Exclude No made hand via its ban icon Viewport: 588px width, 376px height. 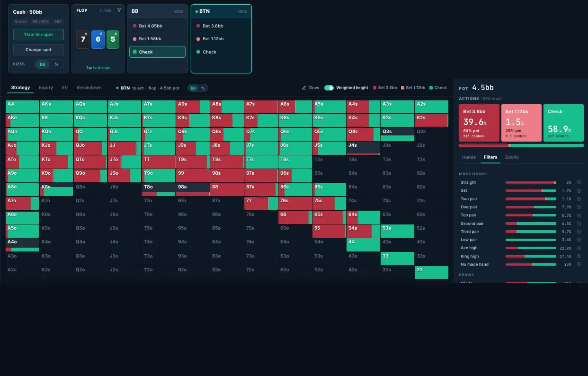[579, 264]
